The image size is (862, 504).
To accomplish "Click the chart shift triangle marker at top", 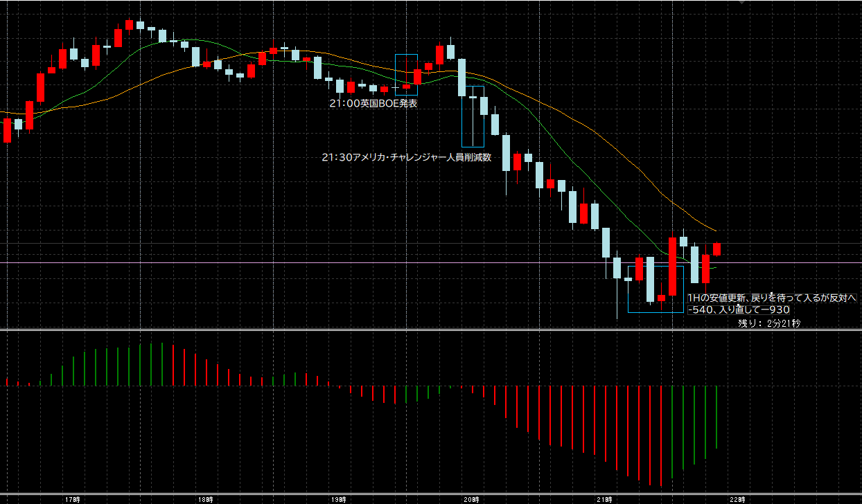I will click(x=743, y=2).
